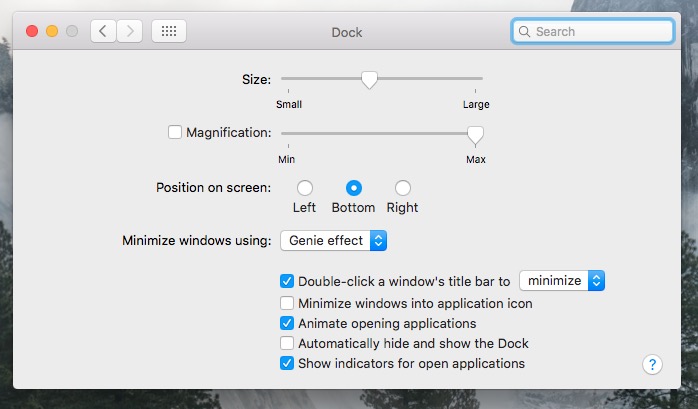Enable Automatically hide and show the Dock
This screenshot has width=698, height=409.
[x=287, y=343]
